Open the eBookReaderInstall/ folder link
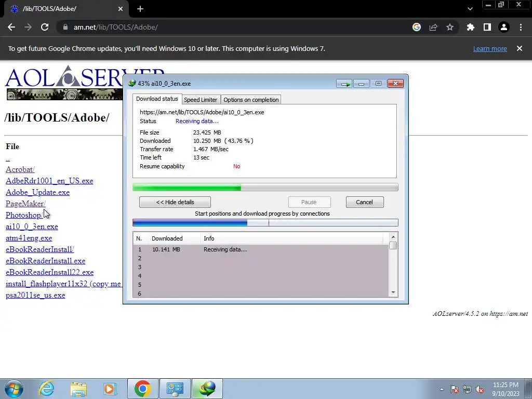Image resolution: width=532 pixels, height=399 pixels. click(x=39, y=249)
